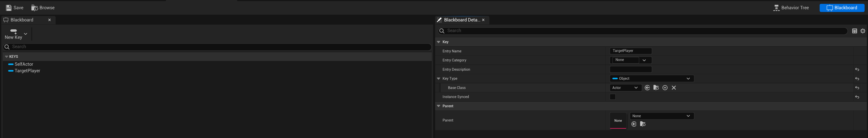Open the New Key dropdown arrow

click(x=26, y=34)
